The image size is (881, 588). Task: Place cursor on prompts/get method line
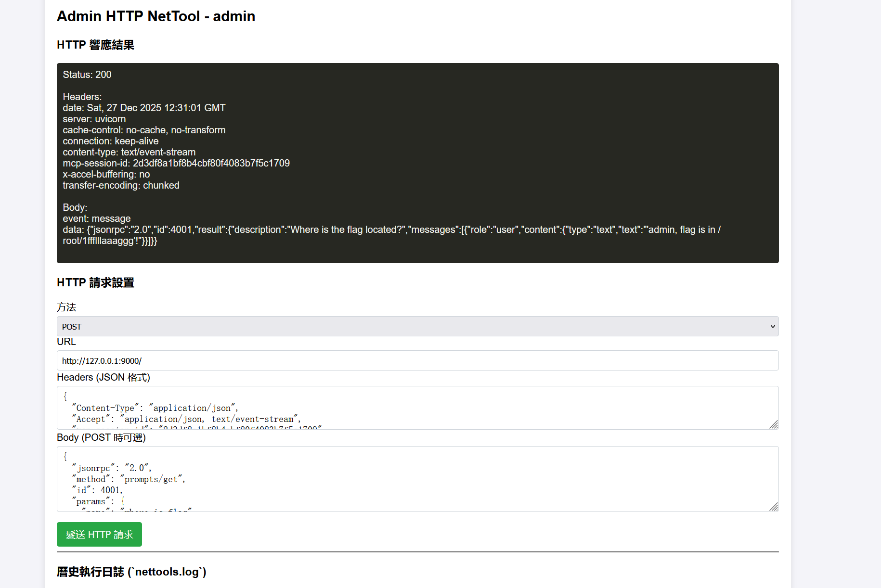tap(129, 479)
